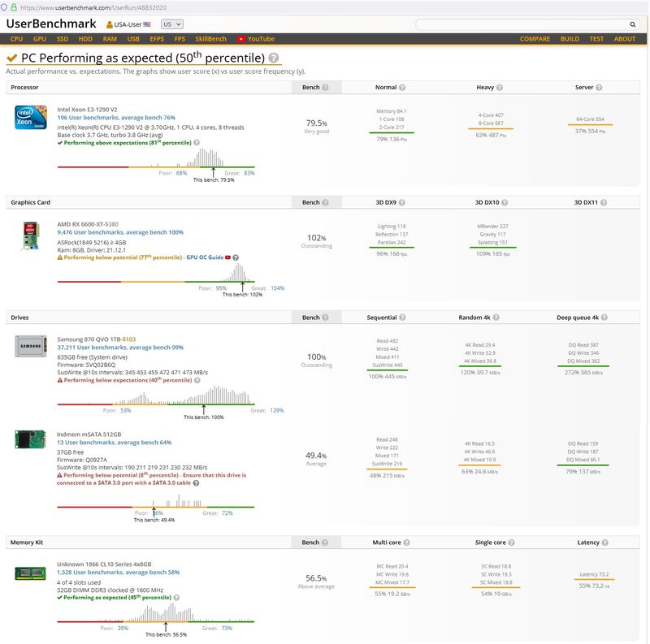Open the RAM menu item

coord(110,39)
